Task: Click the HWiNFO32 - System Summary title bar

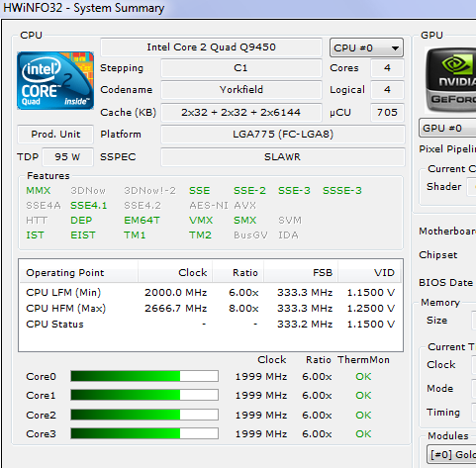Action: 238,9
